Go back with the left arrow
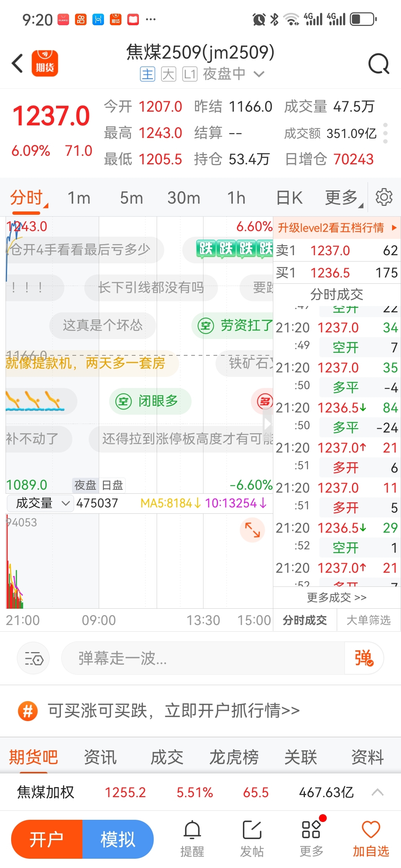Screen dimensions: 401x868 coord(17,63)
